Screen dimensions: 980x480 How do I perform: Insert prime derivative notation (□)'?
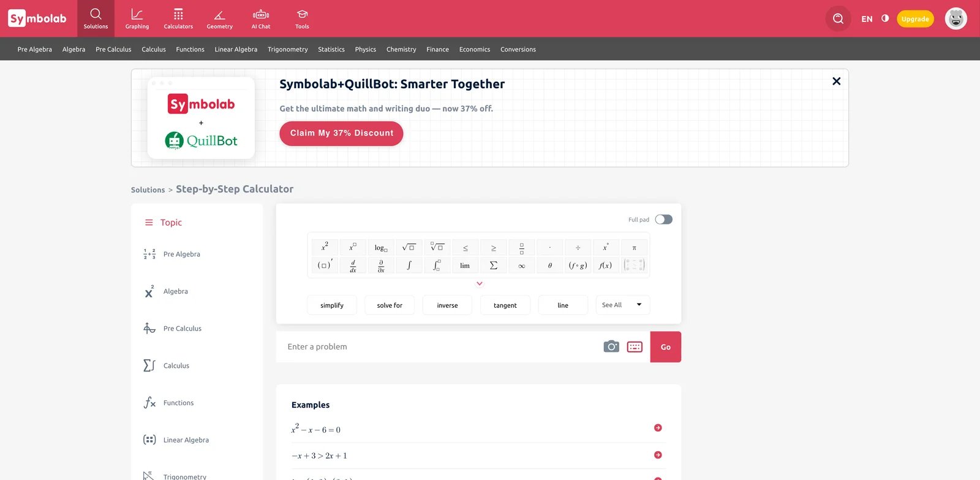click(x=325, y=265)
